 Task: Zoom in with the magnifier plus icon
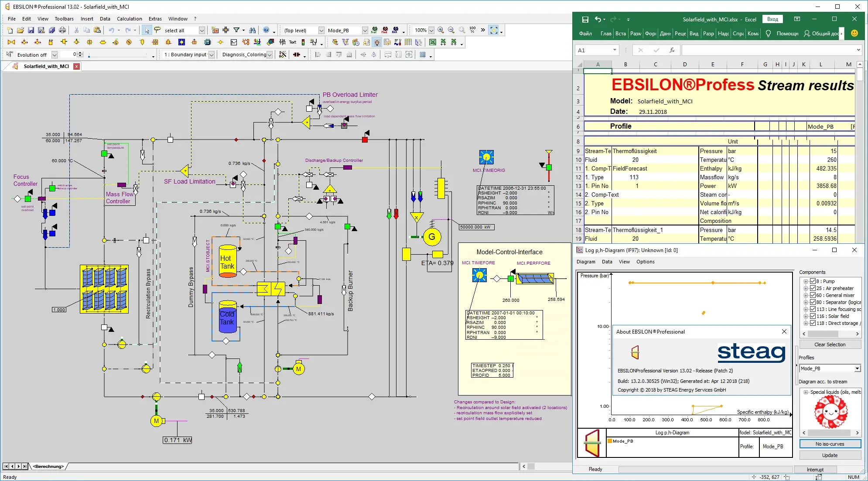[441, 30]
